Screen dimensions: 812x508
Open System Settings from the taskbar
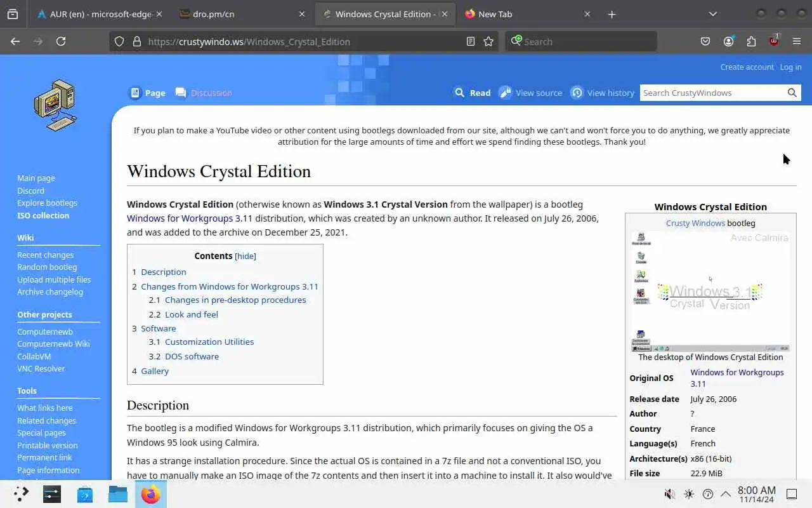52,493
